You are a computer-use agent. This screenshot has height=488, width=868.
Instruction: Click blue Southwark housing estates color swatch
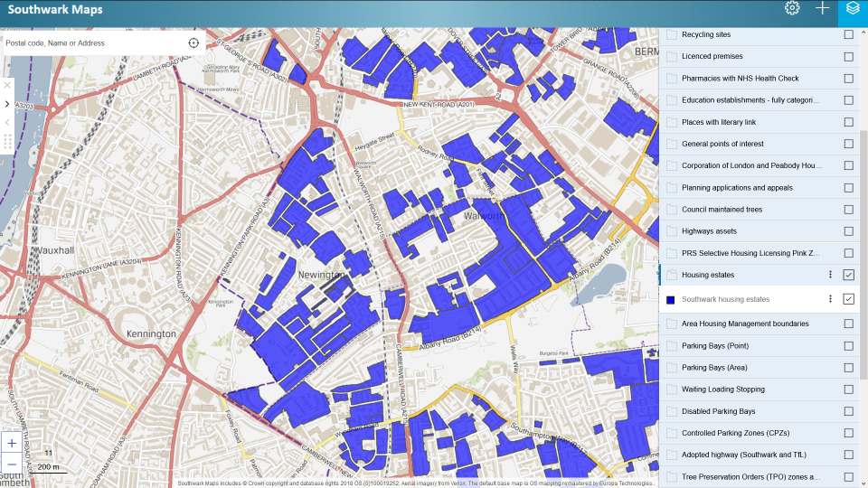pos(671,300)
